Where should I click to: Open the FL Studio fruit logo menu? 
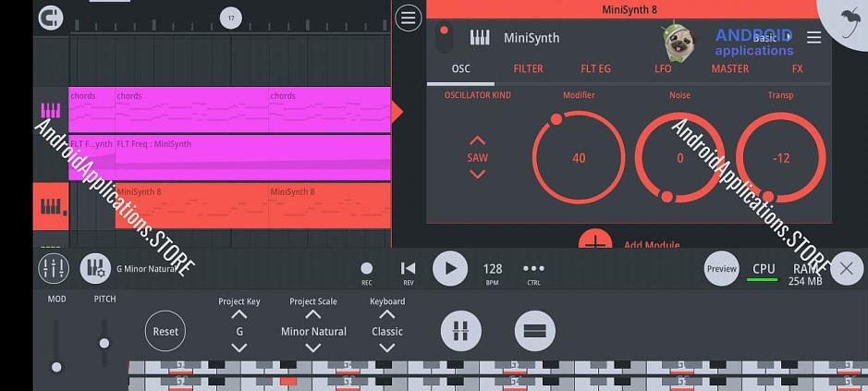coord(851,22)
